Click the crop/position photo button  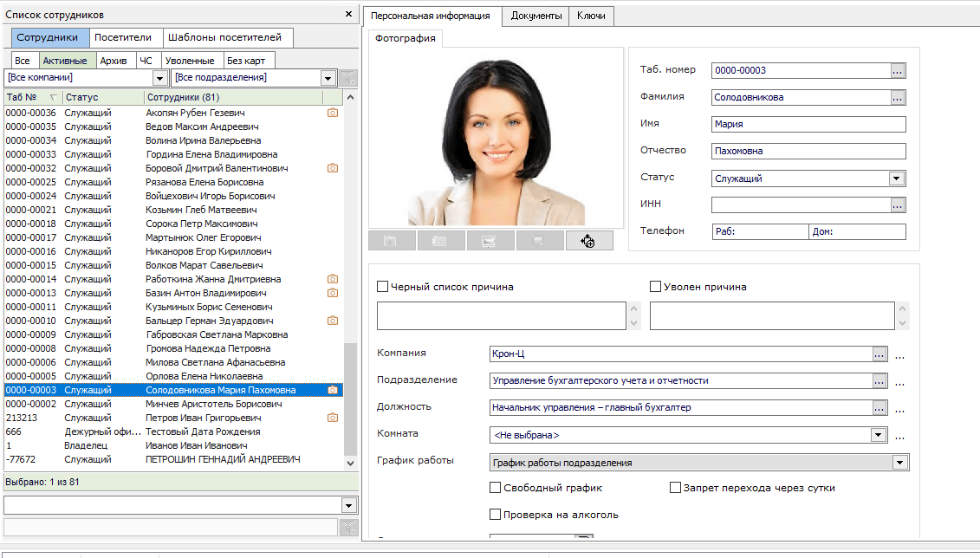(x=589, y=241)
